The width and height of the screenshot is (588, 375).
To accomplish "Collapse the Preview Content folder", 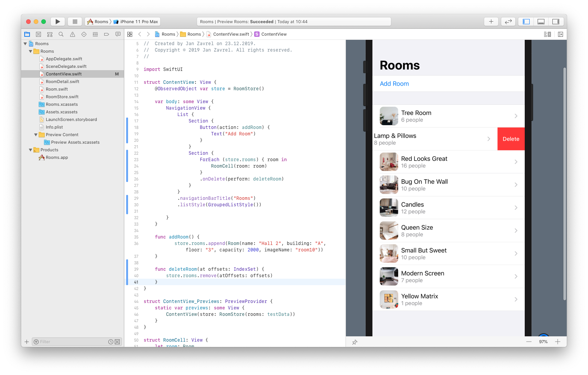I will pyautogui.click(x=36, y=135).
